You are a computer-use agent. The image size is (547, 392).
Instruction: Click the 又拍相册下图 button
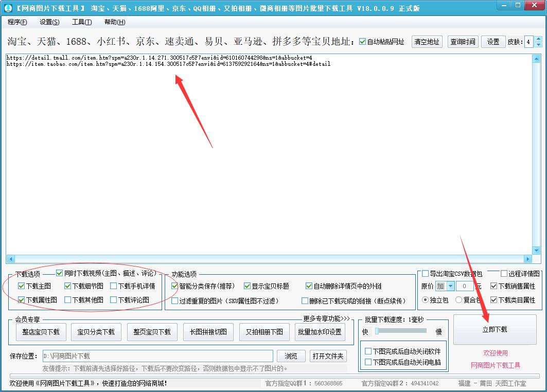point(264,332)
